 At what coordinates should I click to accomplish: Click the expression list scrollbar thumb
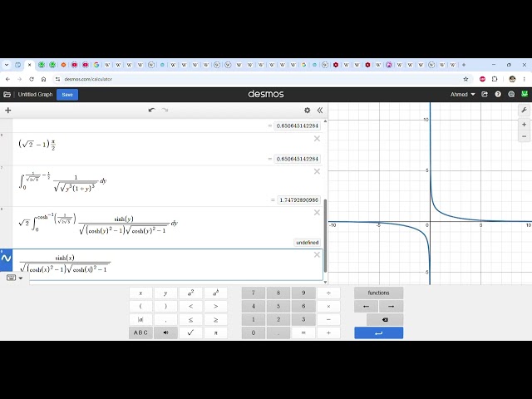pyautogui.click(x=325, y=236)
